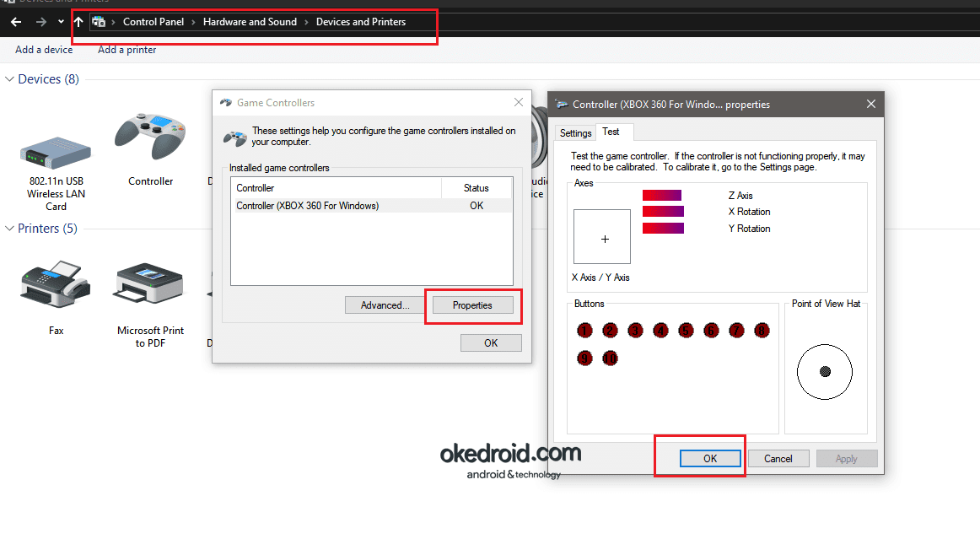Click Add a printer in the toolbar

point(127,50)
